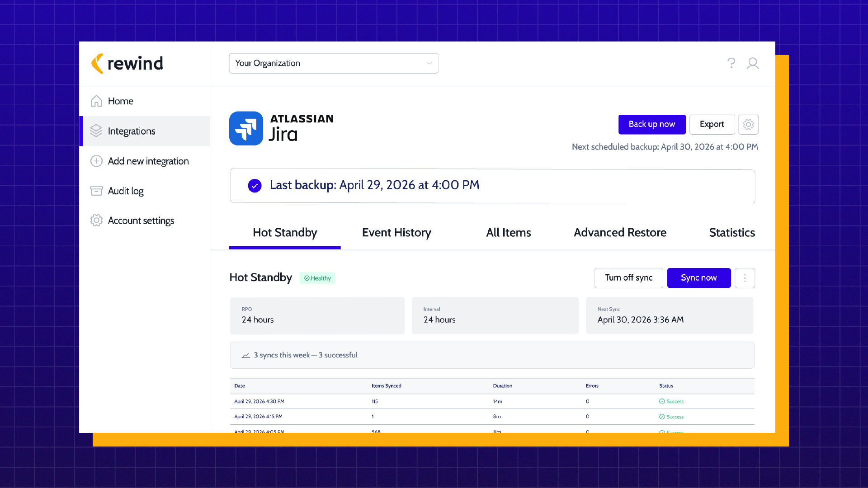Expand the Your Organization dropdown
Image resolution: width=868 pixels, height=488 pixels.
(334, 63)
